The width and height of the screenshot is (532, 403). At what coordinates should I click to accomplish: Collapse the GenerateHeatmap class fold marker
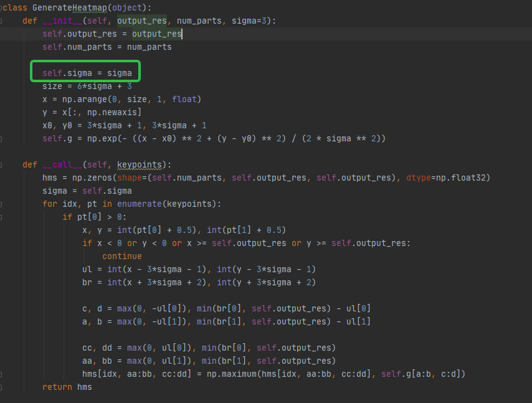tap(1, 8)
